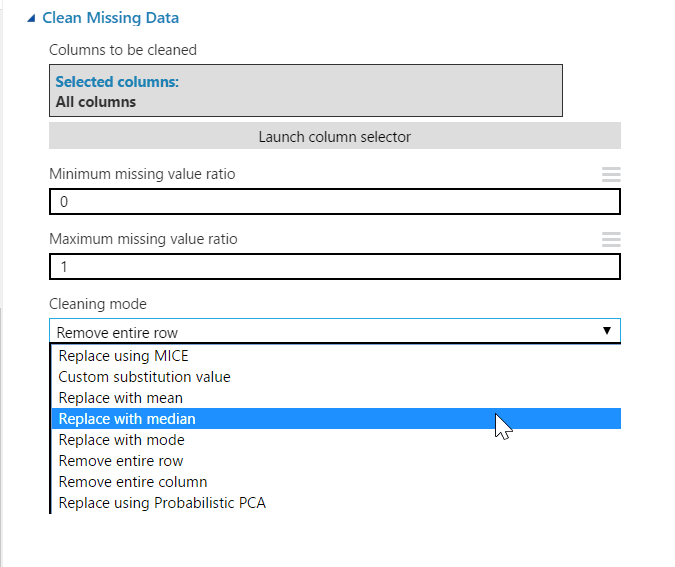This screenshot has height=567, width=675.
Task: Click the Maximum missing value ratio field
Action: [334, 267]
